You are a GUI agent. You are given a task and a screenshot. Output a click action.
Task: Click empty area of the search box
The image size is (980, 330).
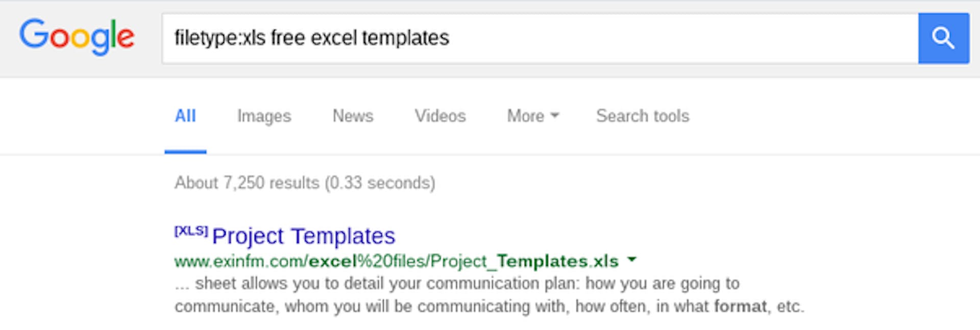[x=684, y=38]
